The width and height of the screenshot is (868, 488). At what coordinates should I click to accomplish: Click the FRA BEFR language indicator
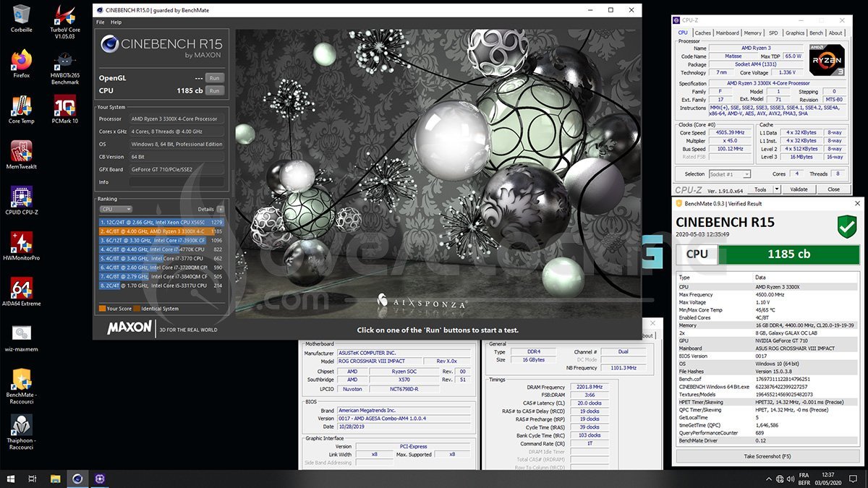point(804,479)
